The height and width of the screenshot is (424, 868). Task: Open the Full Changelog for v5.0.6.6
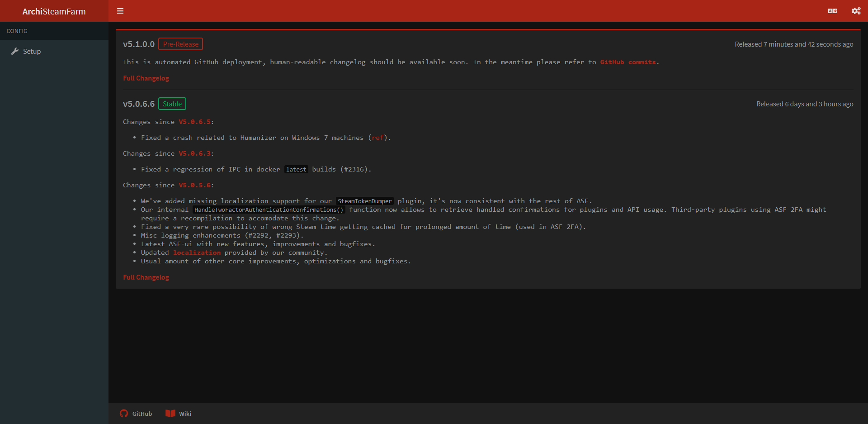(x=146, y=277)
